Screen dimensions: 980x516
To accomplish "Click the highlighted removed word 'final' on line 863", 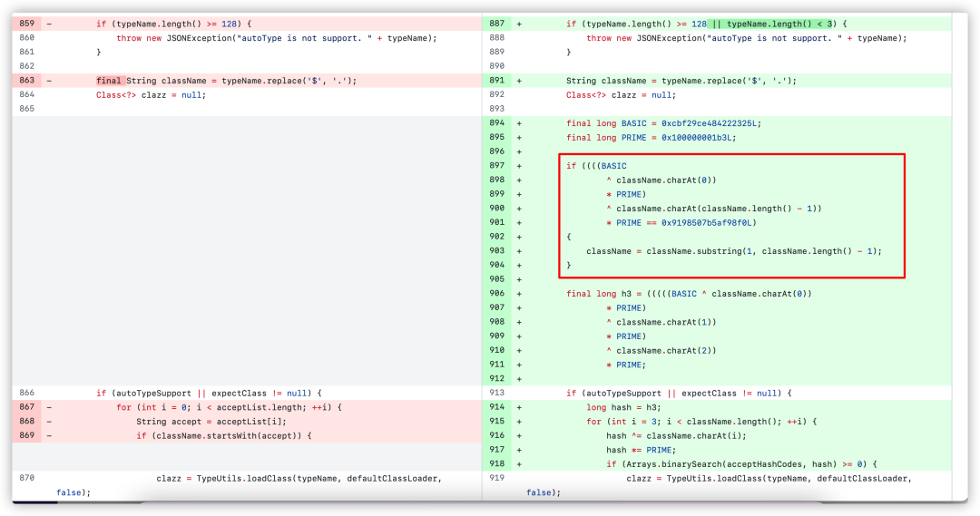I will point(109,81).
